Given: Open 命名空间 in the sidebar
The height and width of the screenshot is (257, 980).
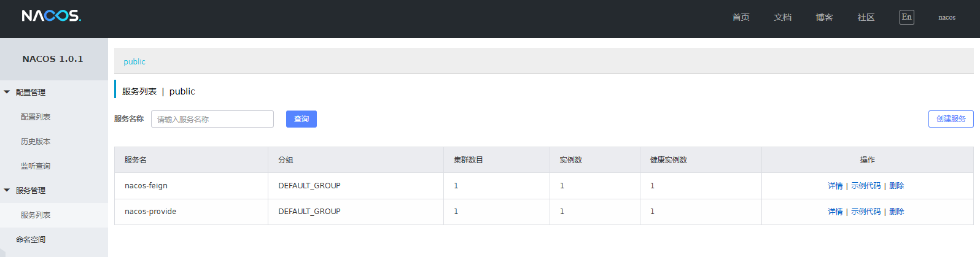Looking at the screenshot, I should pyautogui.click(x=31, y=240).
